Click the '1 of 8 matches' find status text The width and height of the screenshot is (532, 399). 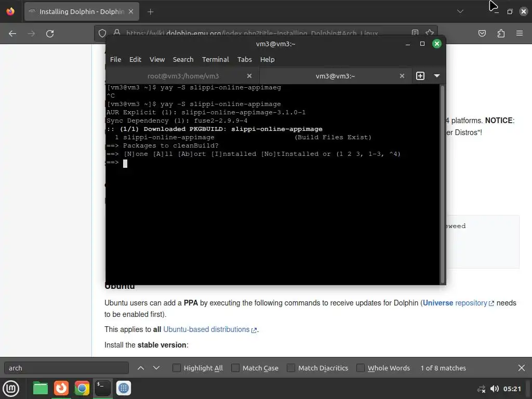click(x=443, y=368)
